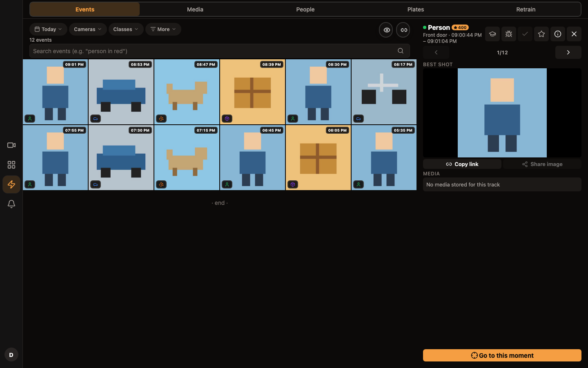
Task: Click the Share image button
Action: pyautogui.click(x=542, y=164)
